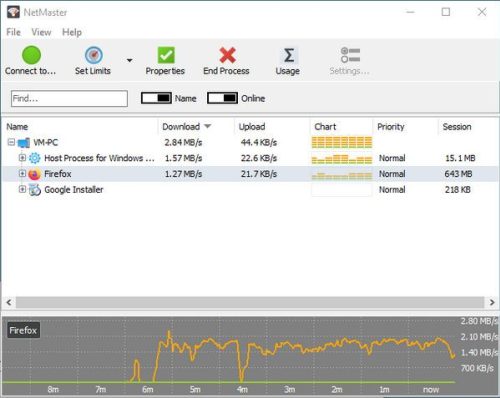Click the VM-PC computer icon
The image size is (500, 398).
[24, 143]
